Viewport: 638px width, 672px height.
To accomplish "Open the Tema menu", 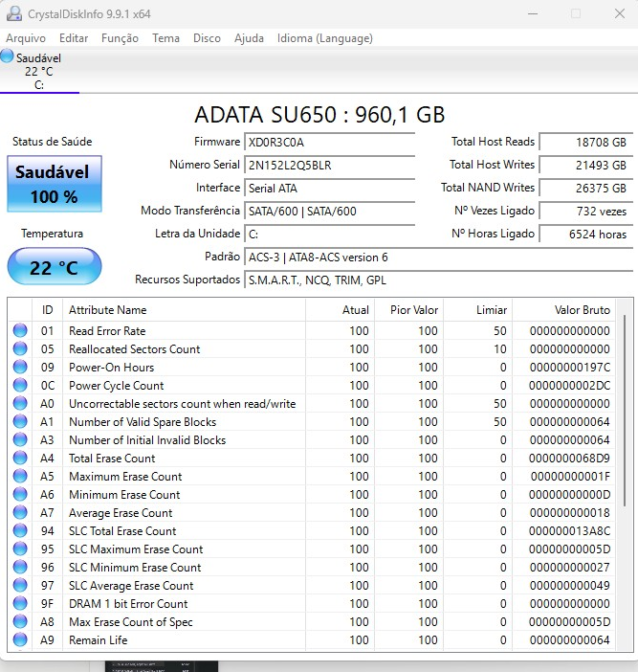I will [x=165, y=38].
